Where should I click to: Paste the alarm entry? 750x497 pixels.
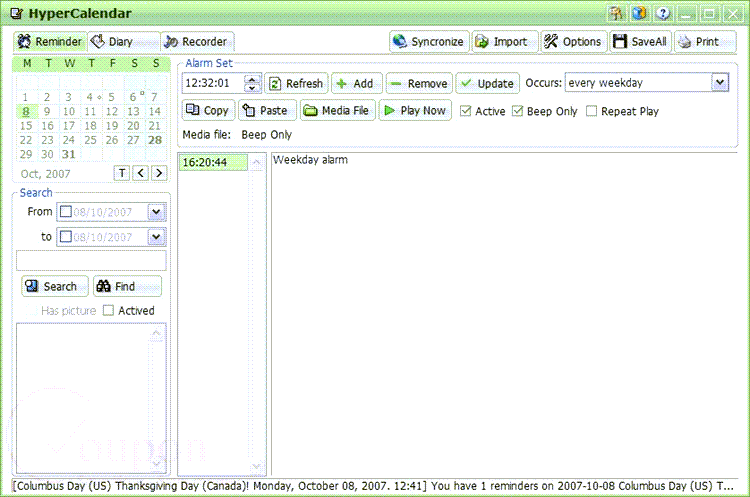pos(267,110)
